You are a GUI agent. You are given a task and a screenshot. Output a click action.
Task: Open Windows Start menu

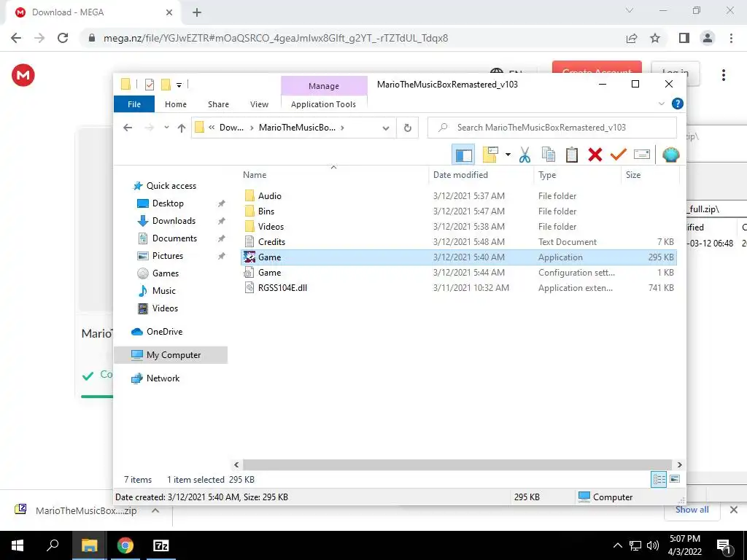pos(18,545)
